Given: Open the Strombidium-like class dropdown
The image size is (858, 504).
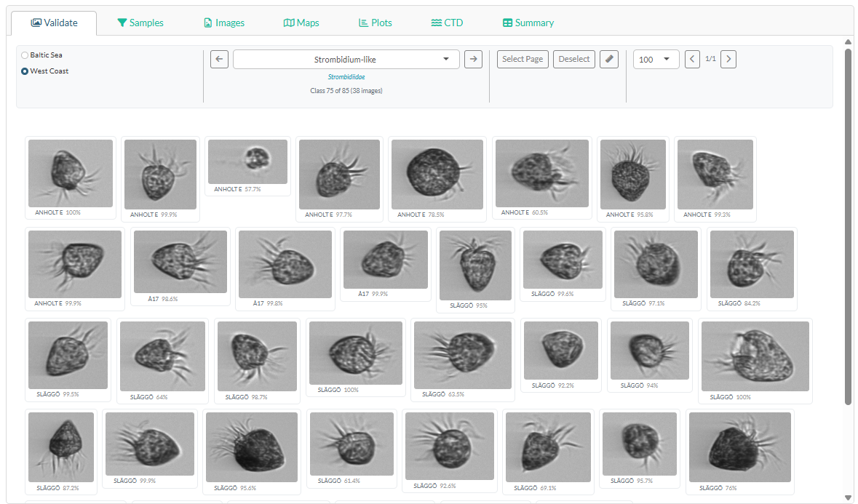Looking at the screenshot, I should (x=346, y=59).
